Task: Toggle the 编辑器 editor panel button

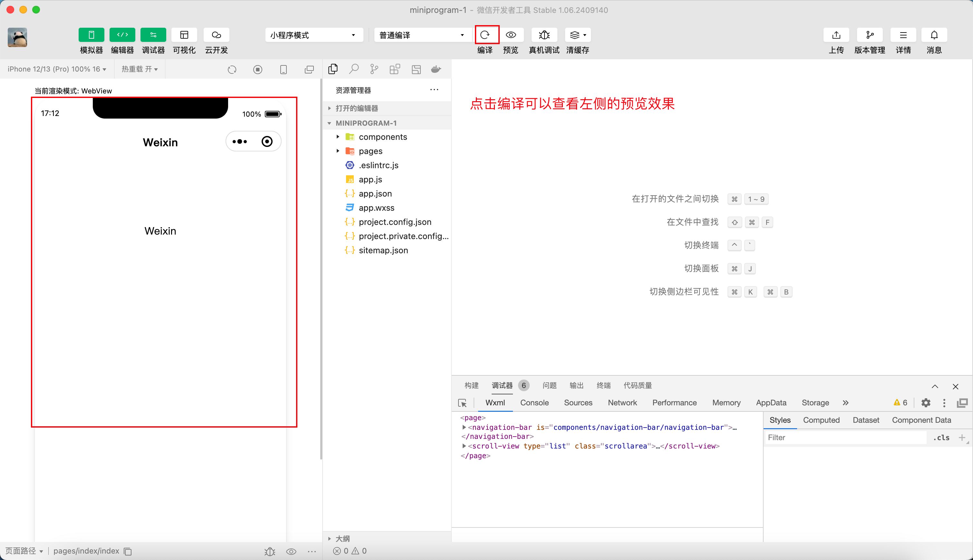Action: pyautogui.click(x=122, y=35)
